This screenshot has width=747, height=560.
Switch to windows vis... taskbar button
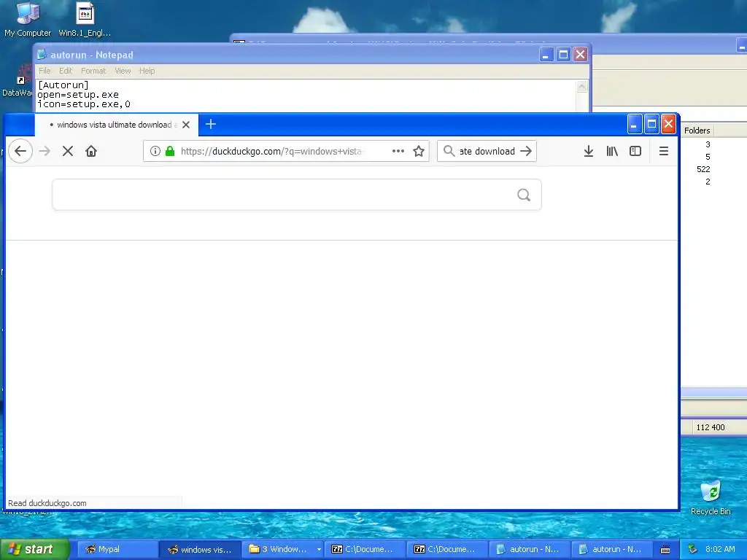(x=200, y=549)
